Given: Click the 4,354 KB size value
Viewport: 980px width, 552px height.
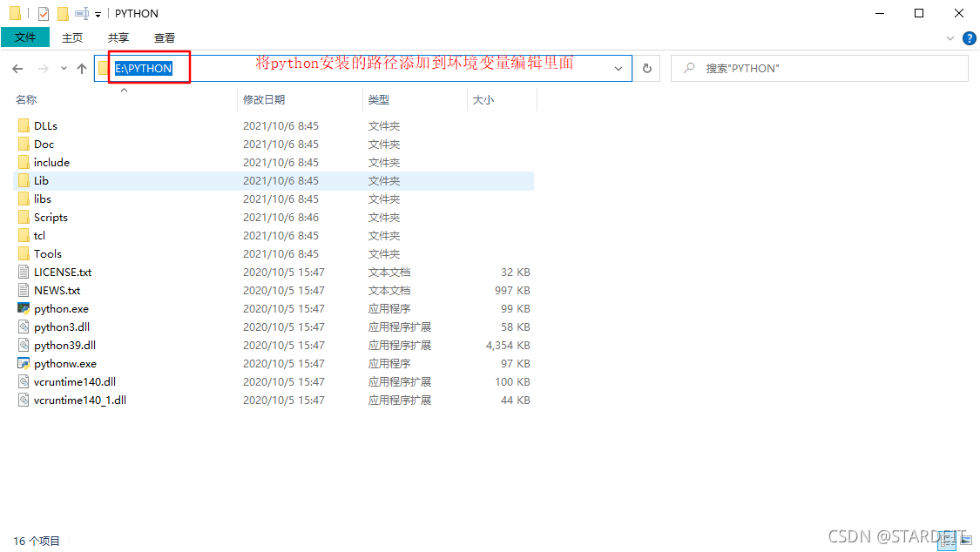Looking at the screenshot, I should (x=508, y=346).
